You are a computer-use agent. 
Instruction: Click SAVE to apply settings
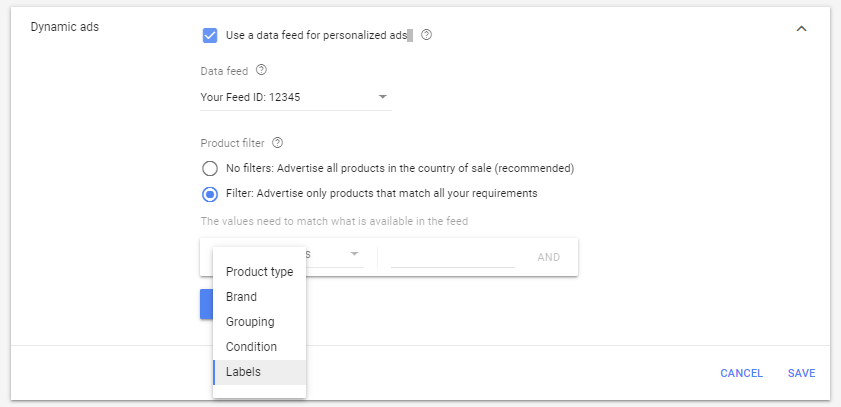point(801,373)
